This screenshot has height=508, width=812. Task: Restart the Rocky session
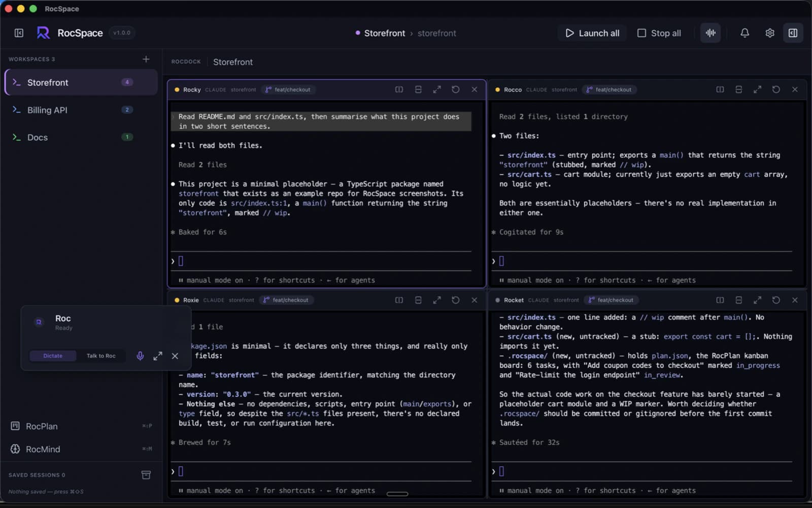click(x=455, y=89)
